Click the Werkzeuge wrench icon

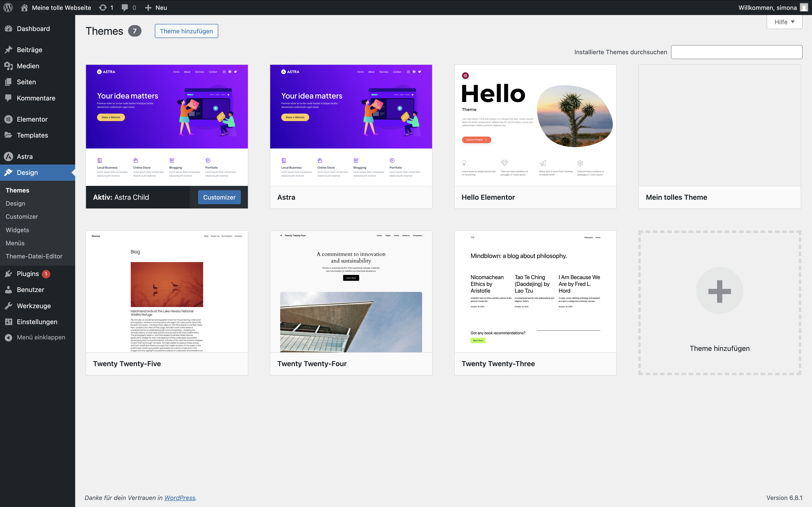coord(8,305)
